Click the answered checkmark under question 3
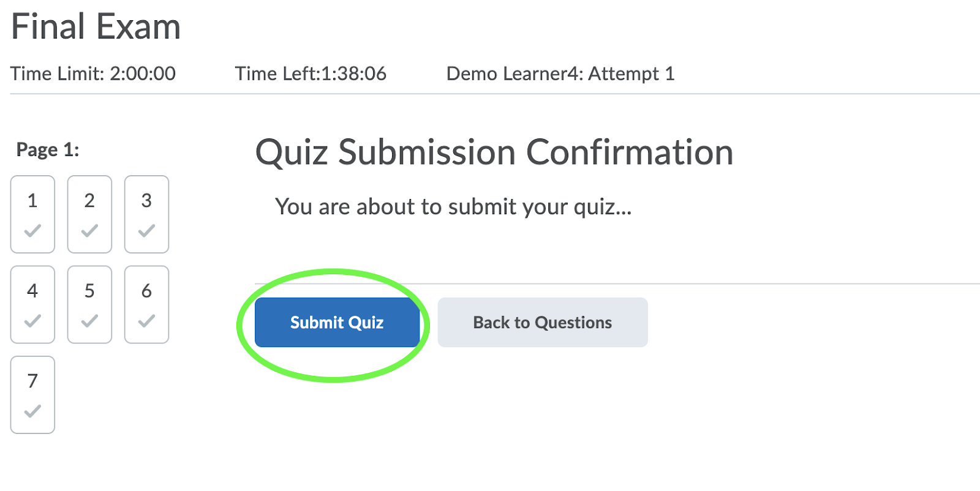Screen dimensions: 980x491 (146, 231)
